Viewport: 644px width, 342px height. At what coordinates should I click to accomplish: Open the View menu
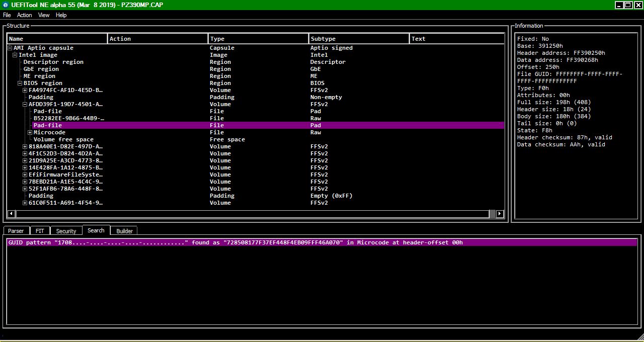coord(44,15)
